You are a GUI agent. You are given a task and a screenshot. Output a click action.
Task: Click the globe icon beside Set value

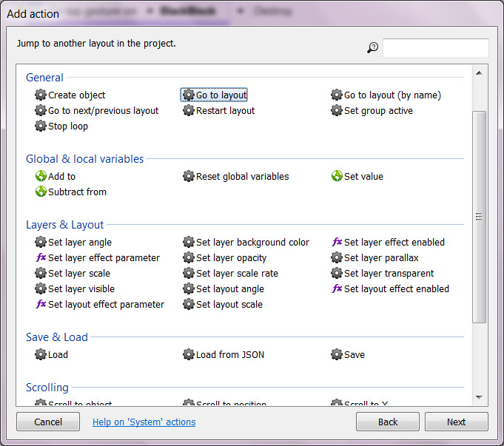(x=337, y=176)
